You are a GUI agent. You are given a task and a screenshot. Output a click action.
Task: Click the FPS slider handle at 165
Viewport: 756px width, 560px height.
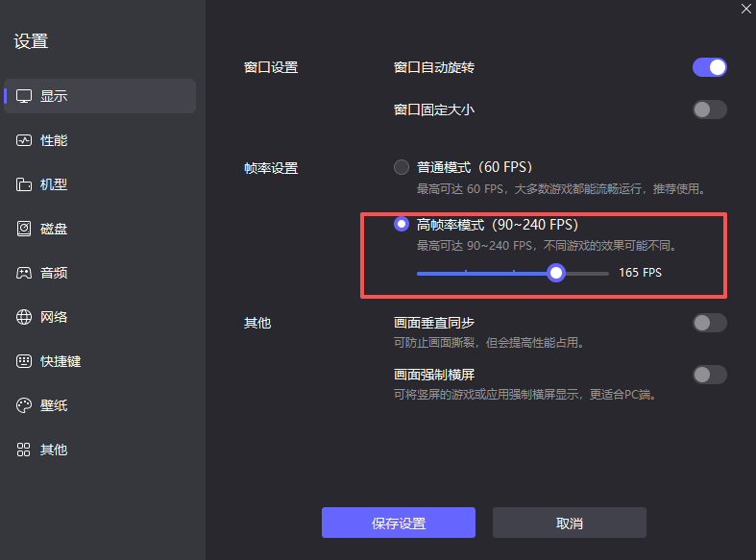point(556,273)
